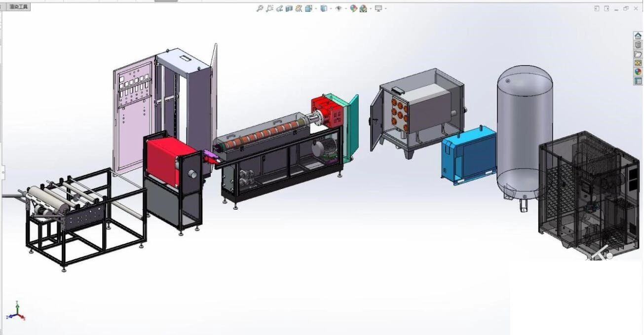Open the File Explorer folder task pane tab
The height and width of the screenshot is (335, 644).
coord(638,54)
